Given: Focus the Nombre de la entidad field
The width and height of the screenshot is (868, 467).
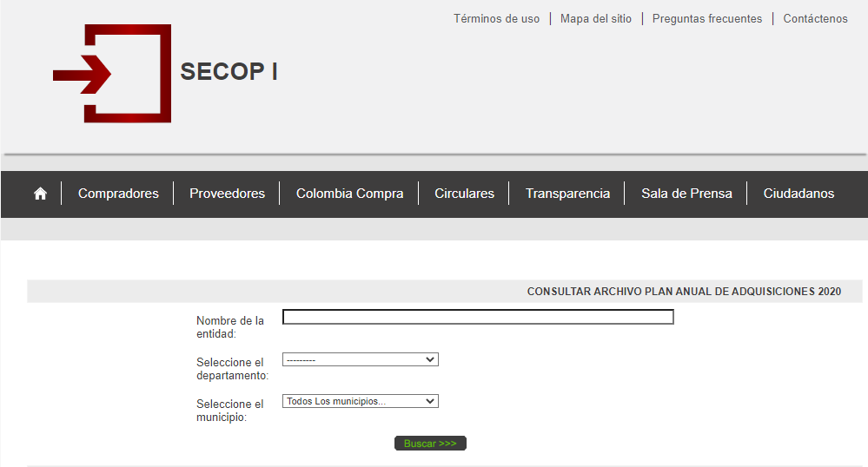Looking at the screenshot, I should pos(478,317).
